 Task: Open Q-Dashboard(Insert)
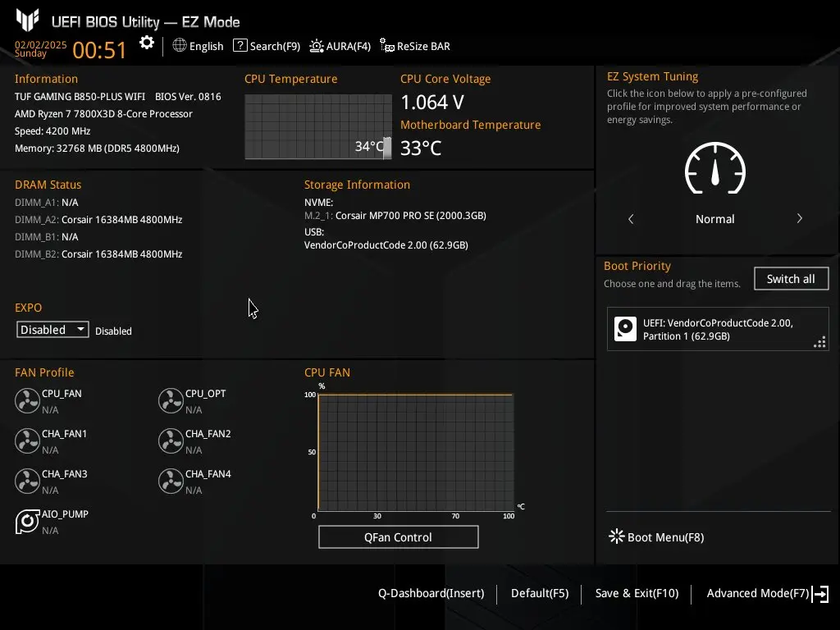coord(431,593)
